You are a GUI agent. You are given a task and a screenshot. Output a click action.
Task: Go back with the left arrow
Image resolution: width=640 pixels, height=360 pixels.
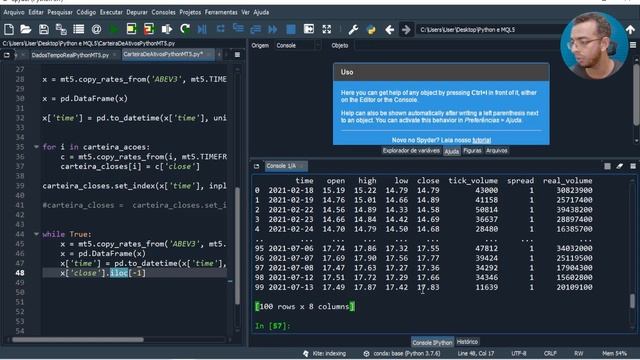coord(389,29)
